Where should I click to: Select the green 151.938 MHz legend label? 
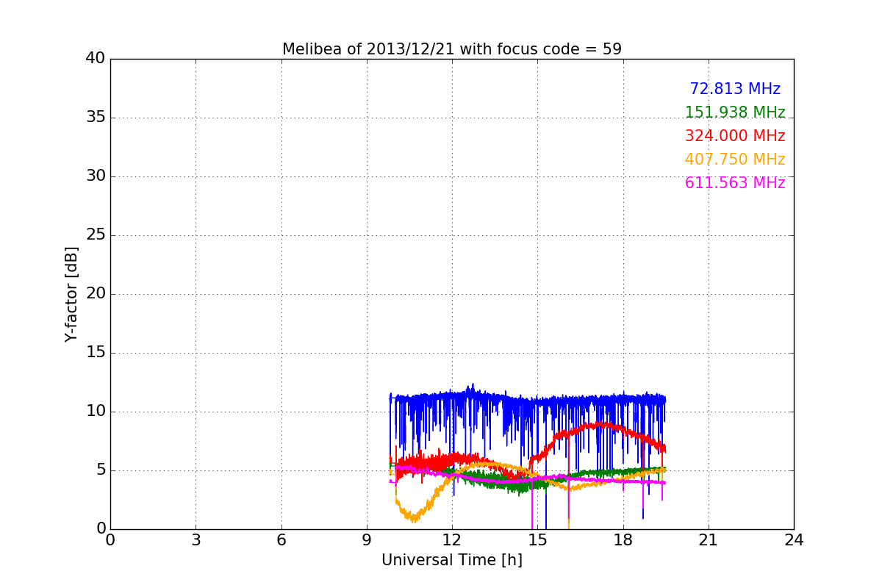pos(735,112)
